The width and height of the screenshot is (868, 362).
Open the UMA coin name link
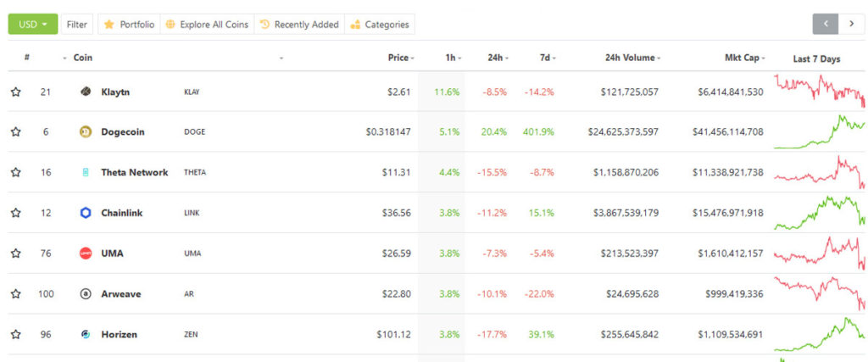[x=113, y=253]
